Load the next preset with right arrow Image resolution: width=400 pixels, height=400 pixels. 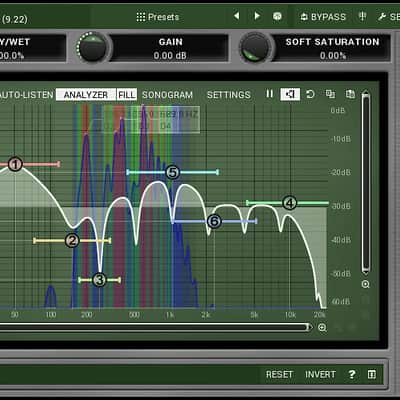pos(257,16)
